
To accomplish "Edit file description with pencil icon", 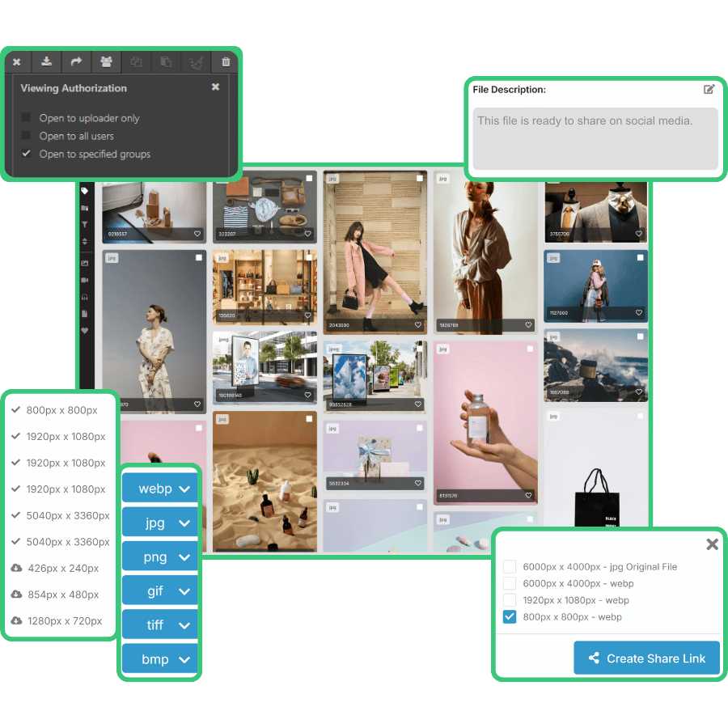I will tap(709, 90).
